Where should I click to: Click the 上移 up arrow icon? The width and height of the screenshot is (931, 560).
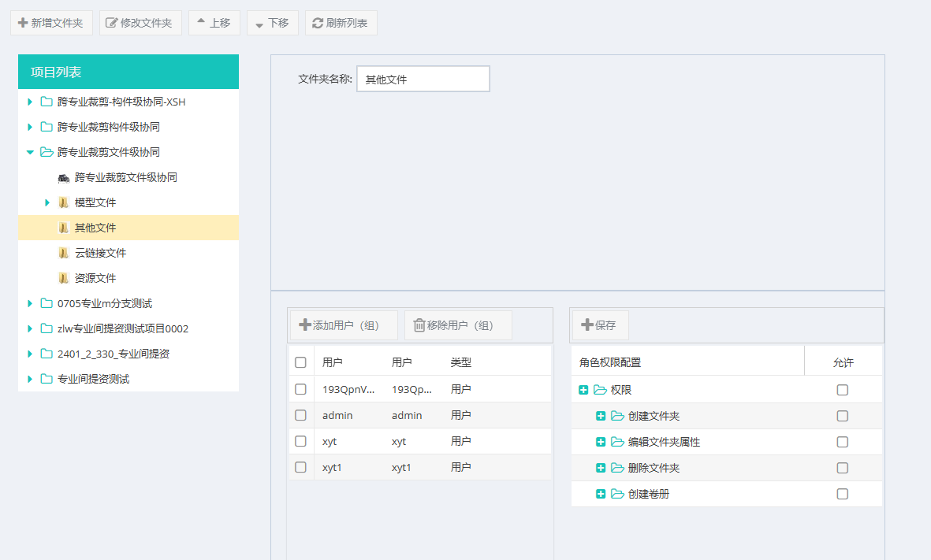click(201, 22)
